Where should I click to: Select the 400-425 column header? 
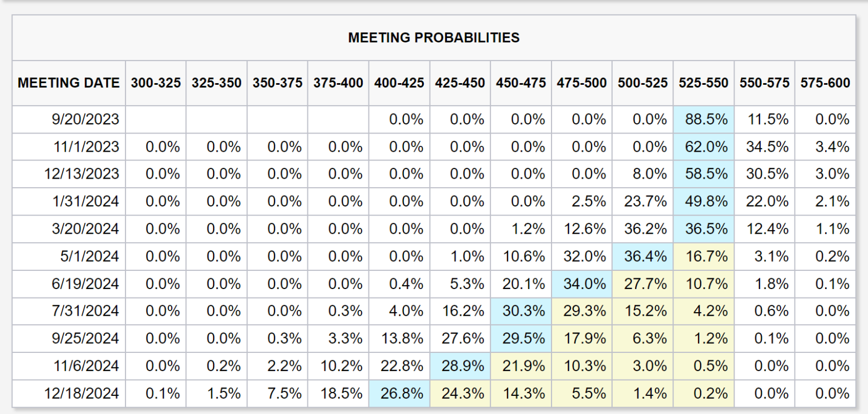click(x=399, y=83)
